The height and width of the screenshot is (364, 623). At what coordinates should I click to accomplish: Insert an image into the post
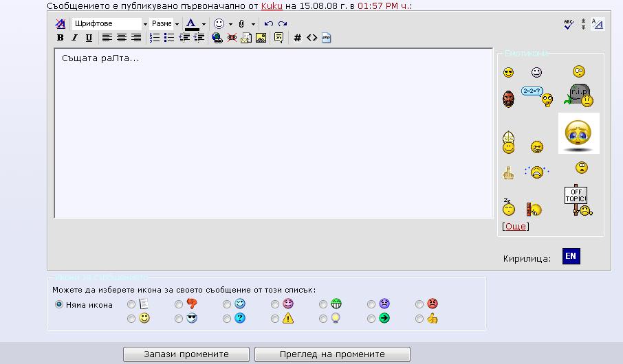[x=261, y=38]
